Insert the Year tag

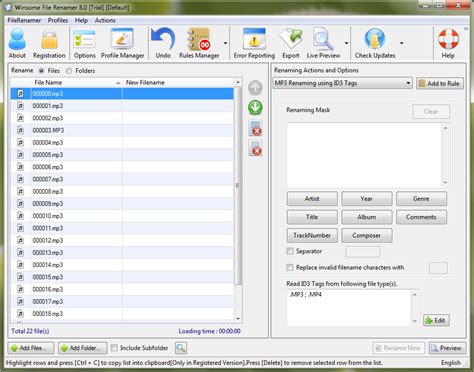point(367,199)
